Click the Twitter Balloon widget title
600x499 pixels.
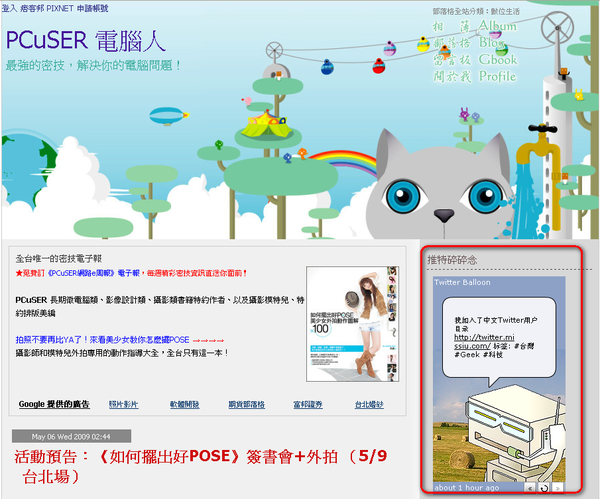point(462,282)
